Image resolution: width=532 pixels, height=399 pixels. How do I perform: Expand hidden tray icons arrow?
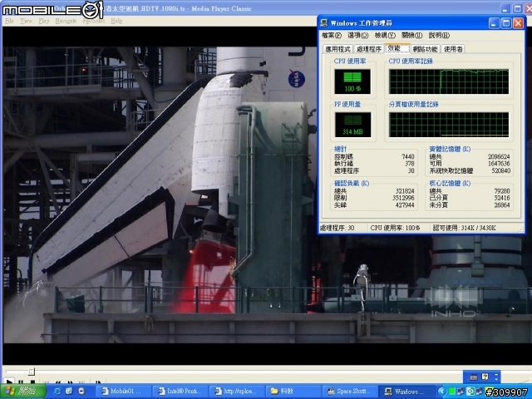click(x=441, y=392)
